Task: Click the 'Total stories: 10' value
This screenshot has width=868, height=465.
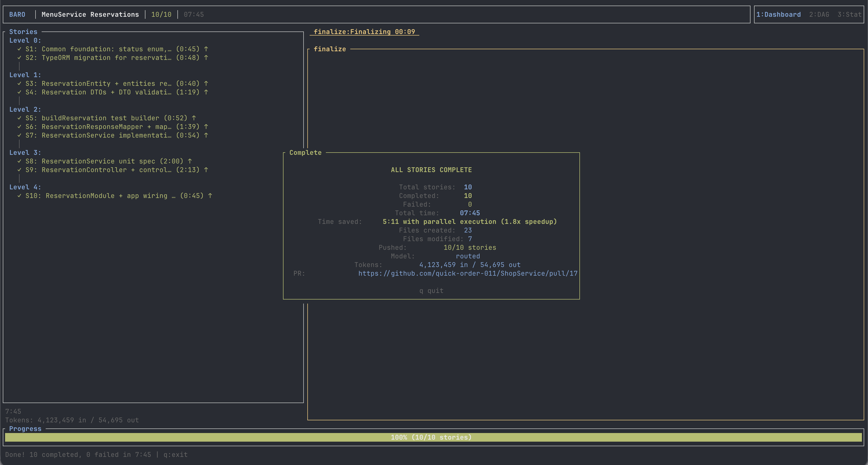Action: pos(468,187)
